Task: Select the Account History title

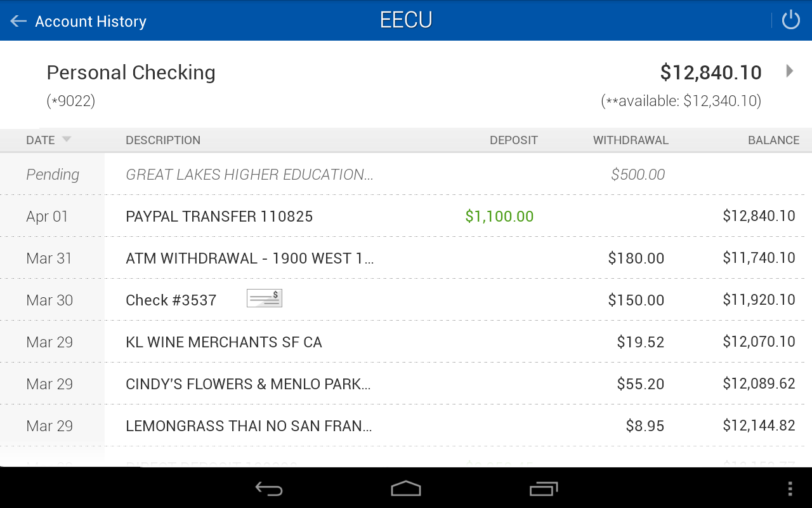Action: [91, 22]
